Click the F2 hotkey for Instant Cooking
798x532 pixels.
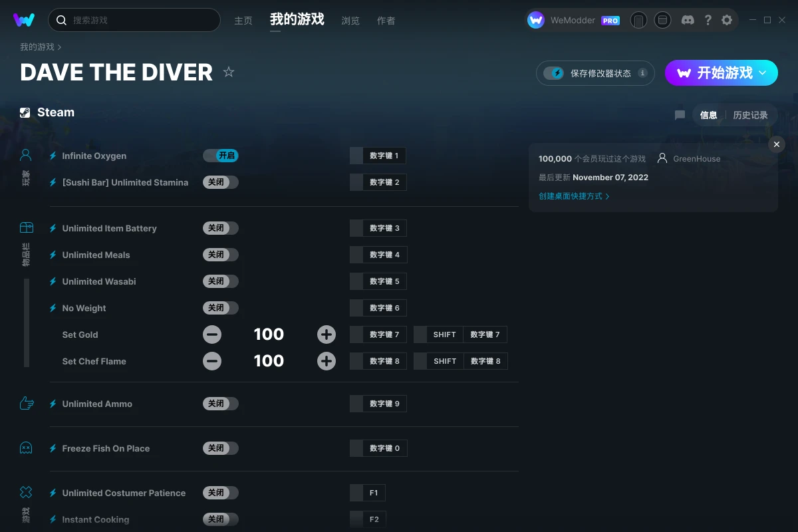pos(368,519)
